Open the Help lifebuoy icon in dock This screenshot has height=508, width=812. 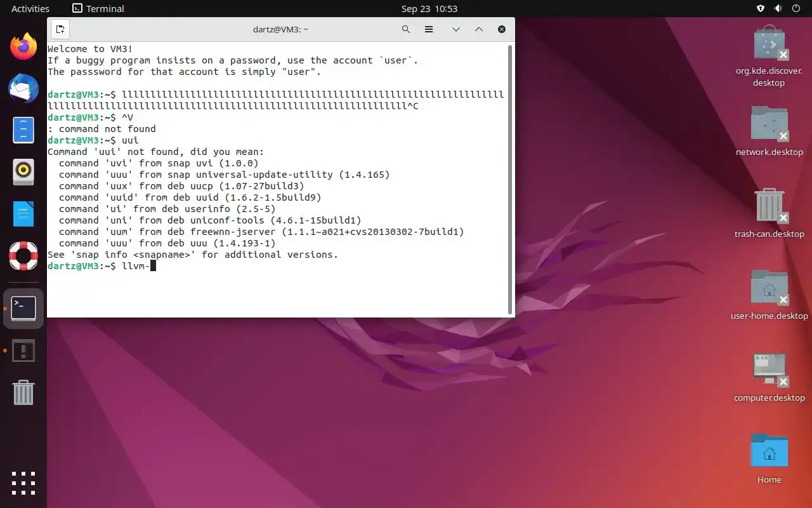click(x=23, y=255)
